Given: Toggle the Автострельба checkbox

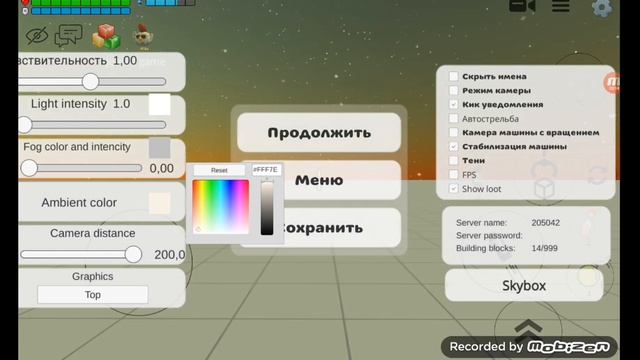Looking at the screenshot, I should click(x=453, y=118).
